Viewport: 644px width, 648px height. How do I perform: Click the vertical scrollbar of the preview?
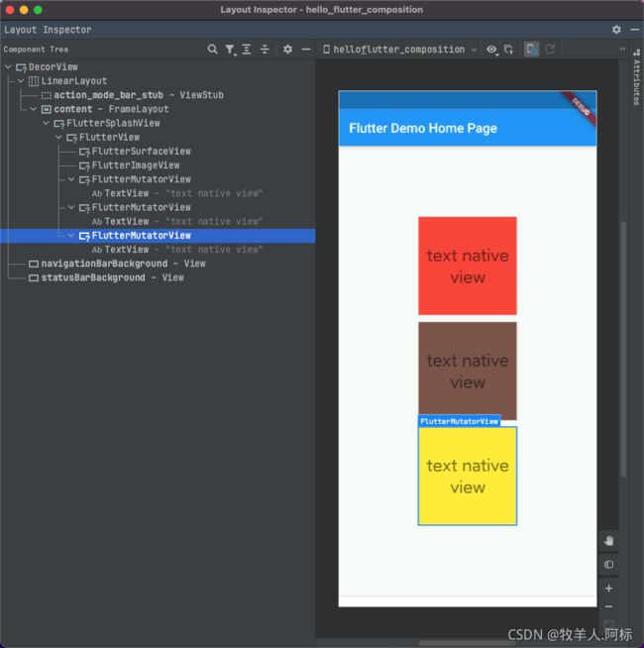point(623,349)
